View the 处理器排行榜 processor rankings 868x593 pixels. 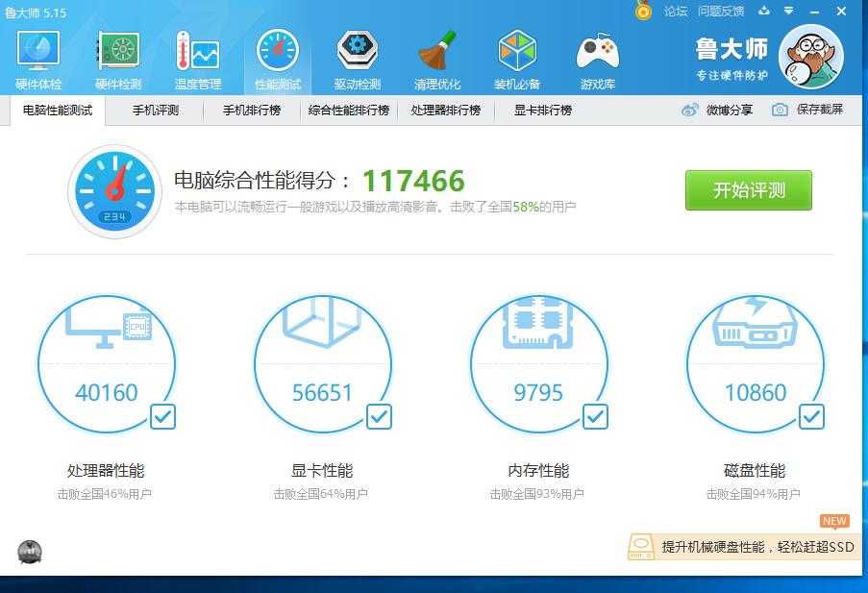click(446, 110)
